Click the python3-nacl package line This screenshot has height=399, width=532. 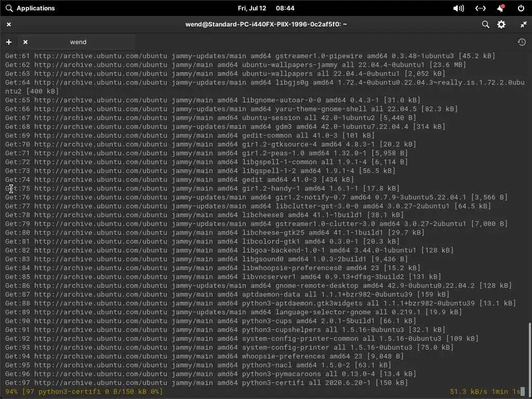[198, 364]
